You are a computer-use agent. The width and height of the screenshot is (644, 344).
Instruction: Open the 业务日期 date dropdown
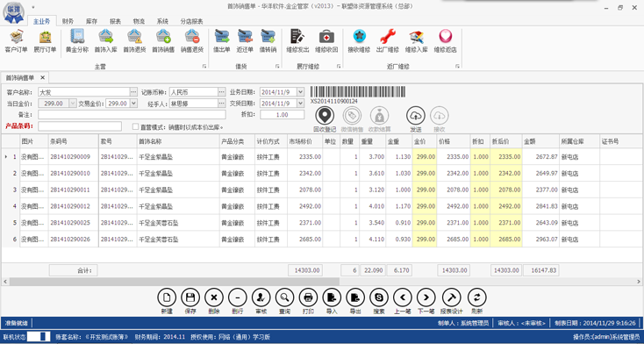click(300, 92)
